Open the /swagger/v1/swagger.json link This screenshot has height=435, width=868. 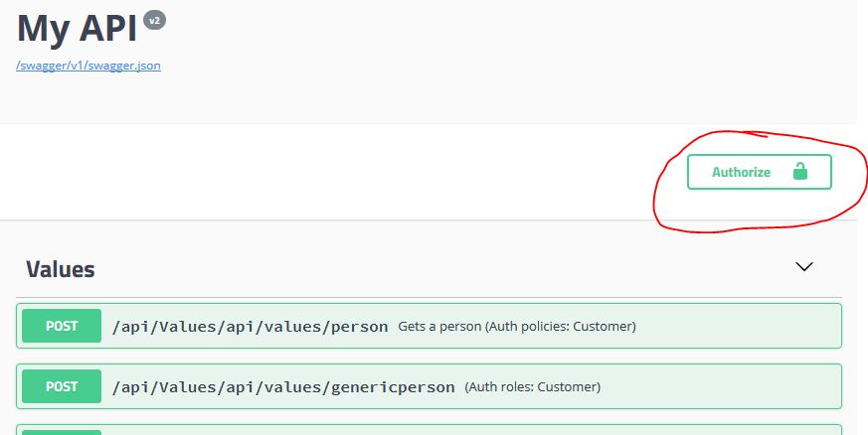(88, 66)
